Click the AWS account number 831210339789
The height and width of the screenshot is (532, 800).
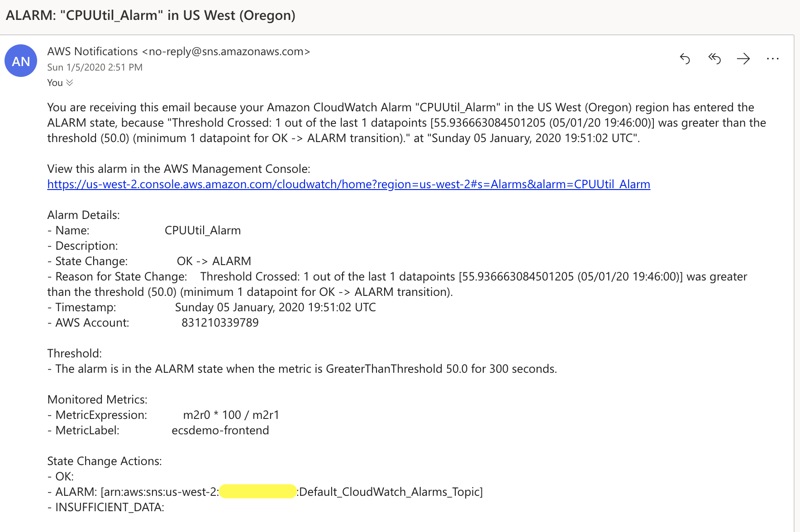pos(220,323)
